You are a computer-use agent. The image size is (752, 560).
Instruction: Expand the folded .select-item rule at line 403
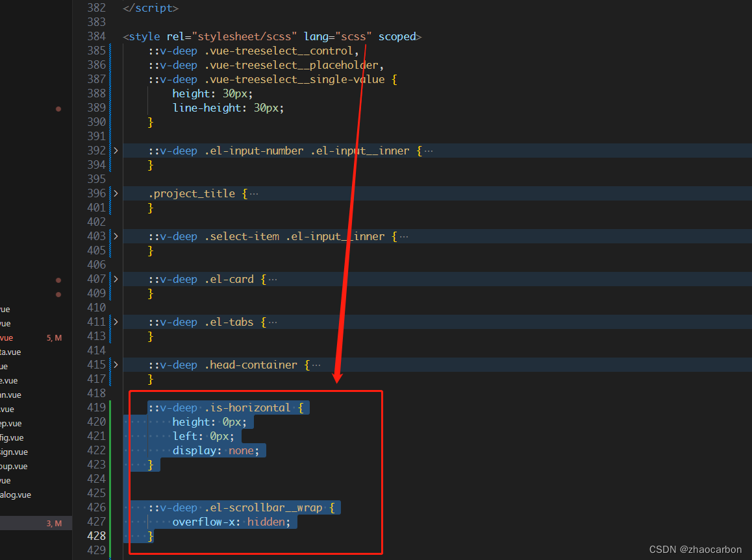[116, 236]
